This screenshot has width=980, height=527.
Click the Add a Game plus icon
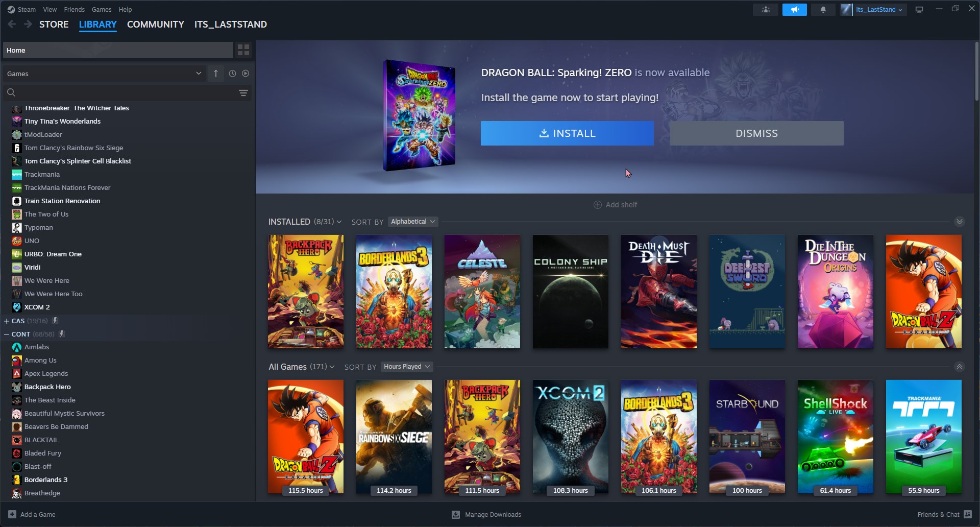[12, 514]
